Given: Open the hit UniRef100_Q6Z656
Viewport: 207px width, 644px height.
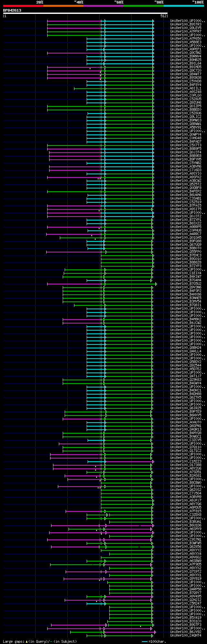Looking at the screenshot, I should tap(186, 547).
